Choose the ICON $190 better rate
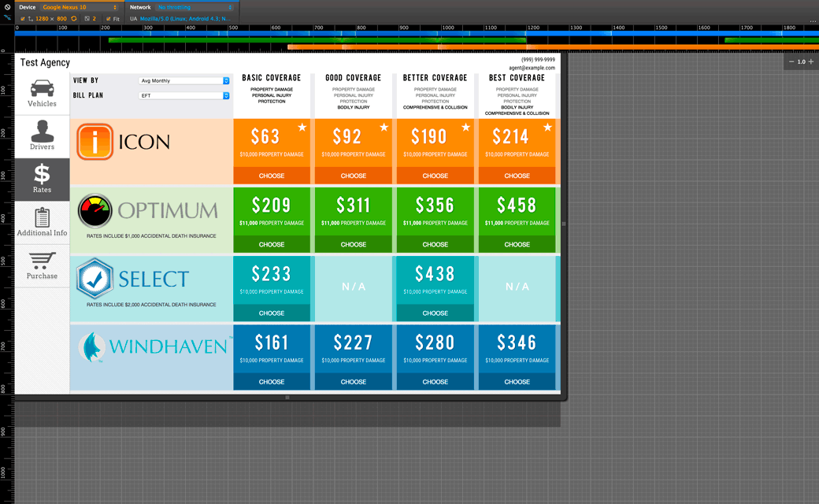This screenshot has width=819, height=504. pos(435,176)
